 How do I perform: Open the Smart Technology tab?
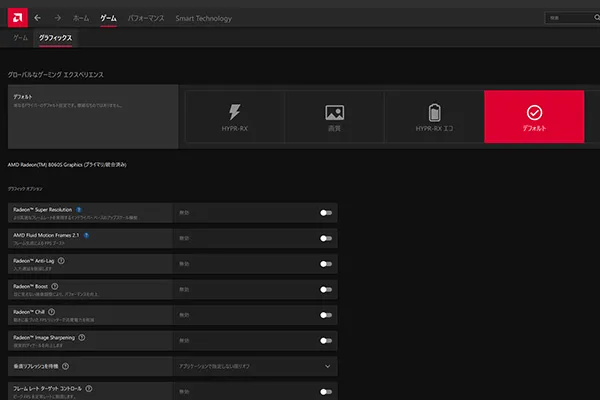coord(203,18)
